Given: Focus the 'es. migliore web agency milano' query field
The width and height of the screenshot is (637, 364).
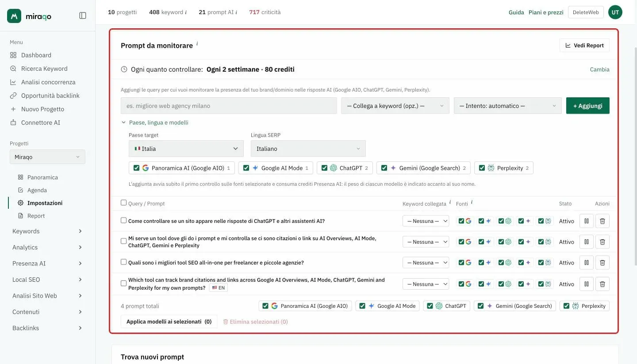Looking at the screenshot, I should (229, 106).
